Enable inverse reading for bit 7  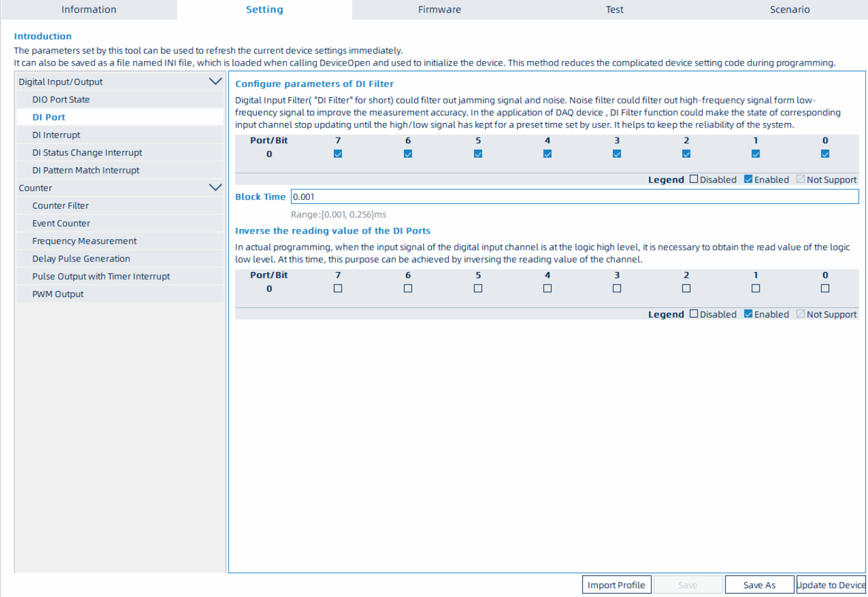(338, 288)
